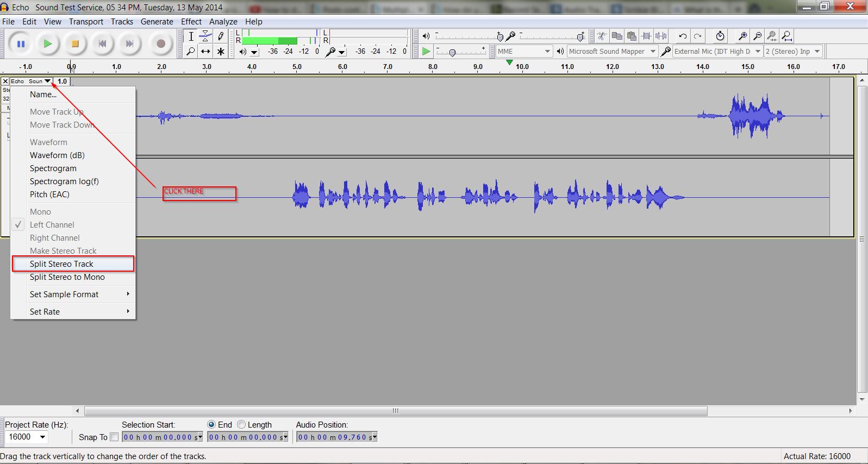The height and width of the screenshot is (464, 868).
Task: Click the Echo Soun track name dropdown
Action: (31, 81)
